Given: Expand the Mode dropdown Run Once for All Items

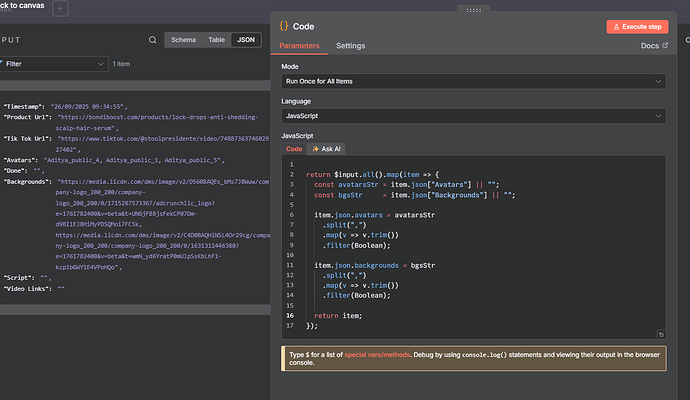Looking at the screenshot, I should (x=473, y=81).
